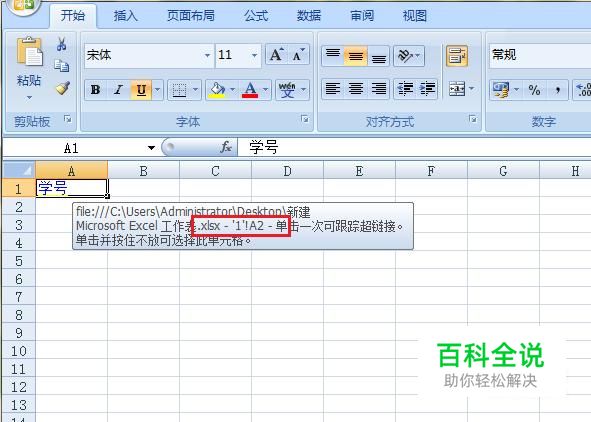Viewport: 591px width, 422px height.
Task: Align text right
Action: 378,89
